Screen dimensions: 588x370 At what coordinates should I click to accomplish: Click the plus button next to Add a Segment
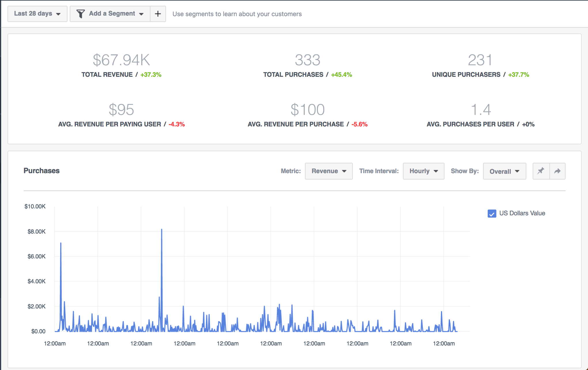tap(158, 14)
